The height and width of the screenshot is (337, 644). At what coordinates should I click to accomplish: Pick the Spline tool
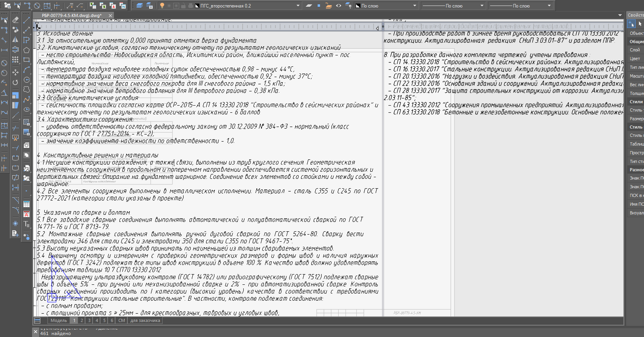click(27, 100)
